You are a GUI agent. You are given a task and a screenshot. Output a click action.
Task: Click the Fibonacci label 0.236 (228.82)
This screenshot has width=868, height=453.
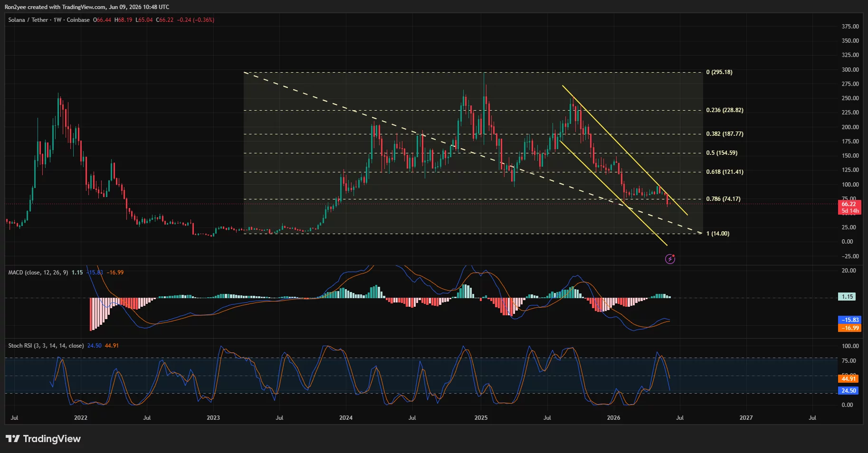pyautogui.click(x=725, y=110)
